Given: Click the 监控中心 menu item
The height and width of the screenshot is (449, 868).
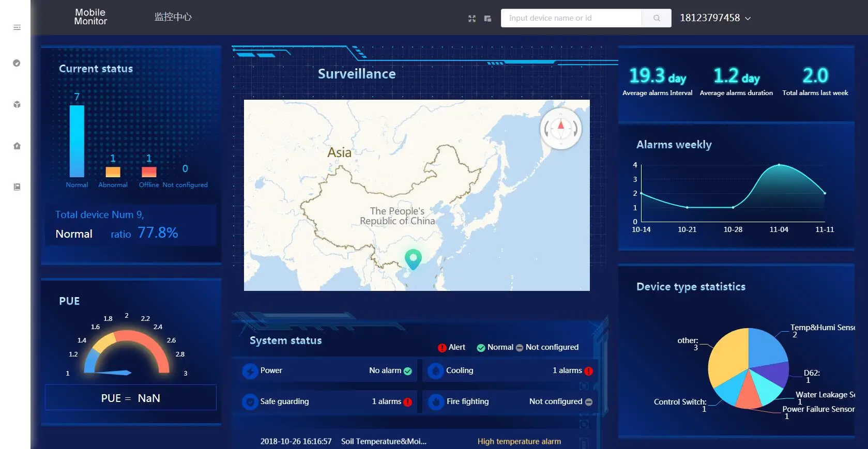Looking at the screenshot, I should [173, 17].
